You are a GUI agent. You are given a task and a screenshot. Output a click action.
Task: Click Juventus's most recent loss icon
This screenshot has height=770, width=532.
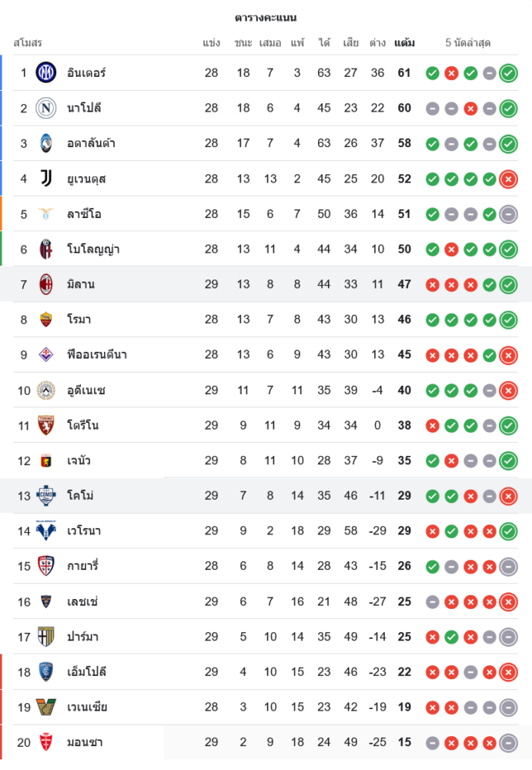[508, 179]
